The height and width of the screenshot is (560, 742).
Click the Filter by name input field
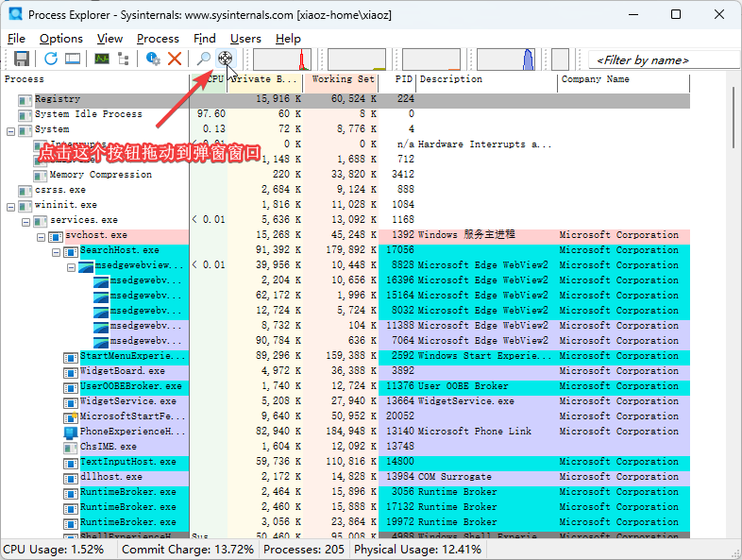663,59
